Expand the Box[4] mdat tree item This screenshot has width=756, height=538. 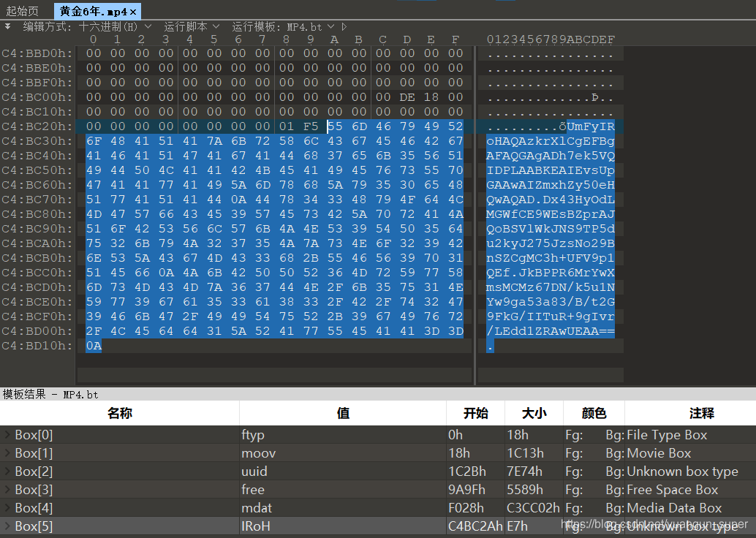pos(7,507)
